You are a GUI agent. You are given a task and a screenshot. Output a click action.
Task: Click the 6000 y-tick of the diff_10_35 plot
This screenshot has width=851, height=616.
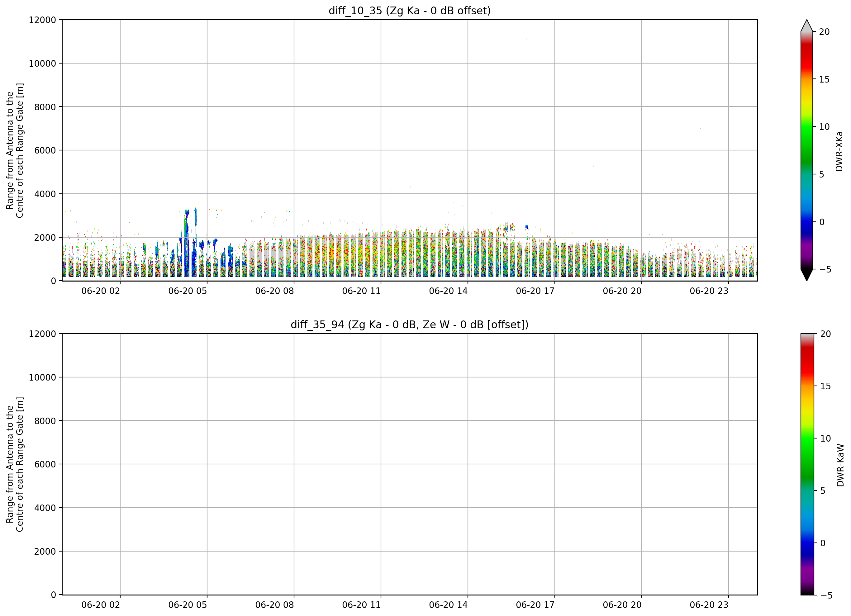click(x=45, y=150)
